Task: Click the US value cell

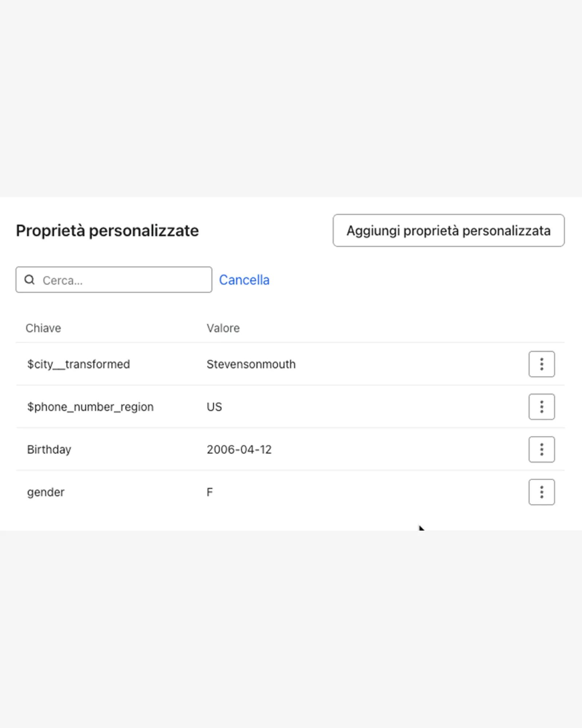Action: (x=214, y=407)
